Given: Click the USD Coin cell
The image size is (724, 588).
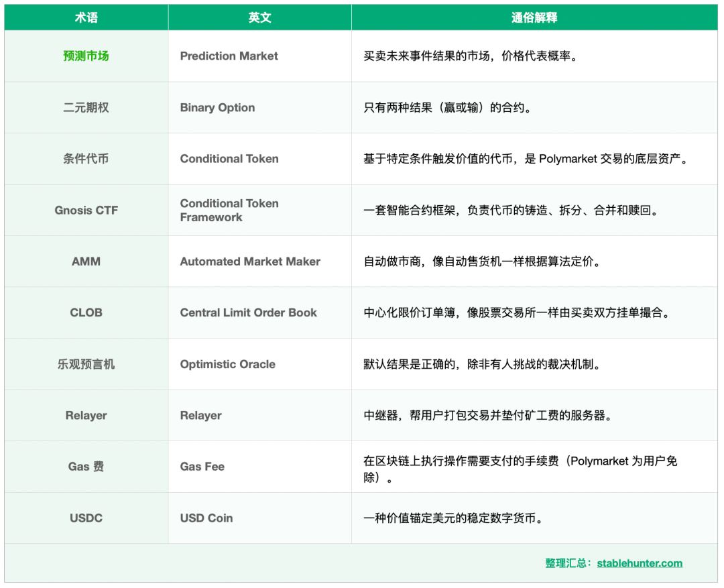Looking at the screenshot, I should click(x=206, y=518).
